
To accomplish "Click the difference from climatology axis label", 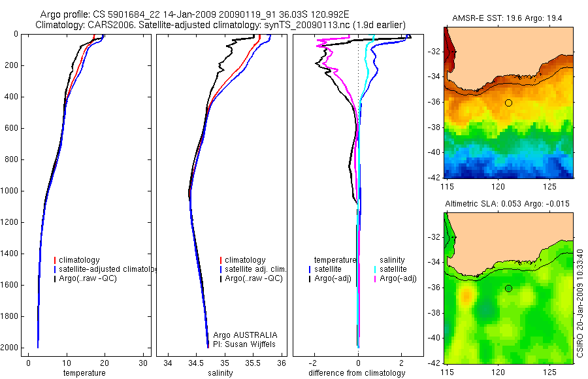I will [x=357, y=373].
